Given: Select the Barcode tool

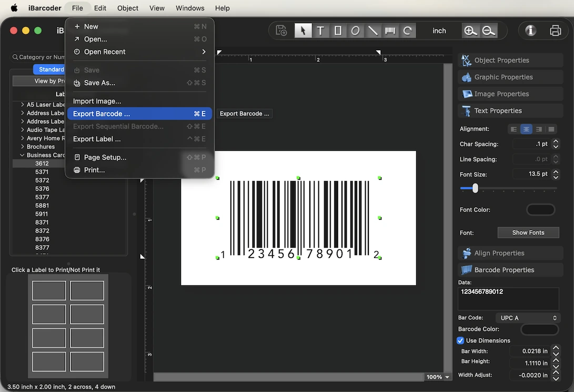Looking at the screenshot, I should (390, 30).
